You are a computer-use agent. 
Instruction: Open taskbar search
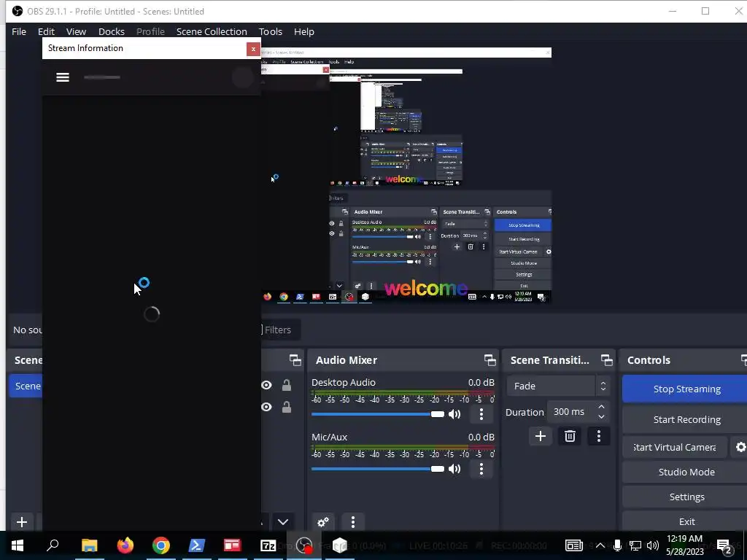tap(53, 545)
